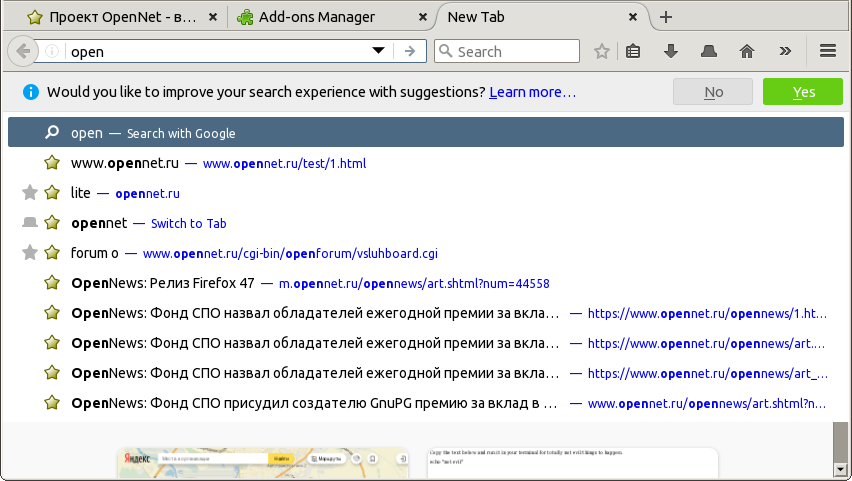Go to the home page
Screen dimensions: 852x481
[x=746, y=51]
